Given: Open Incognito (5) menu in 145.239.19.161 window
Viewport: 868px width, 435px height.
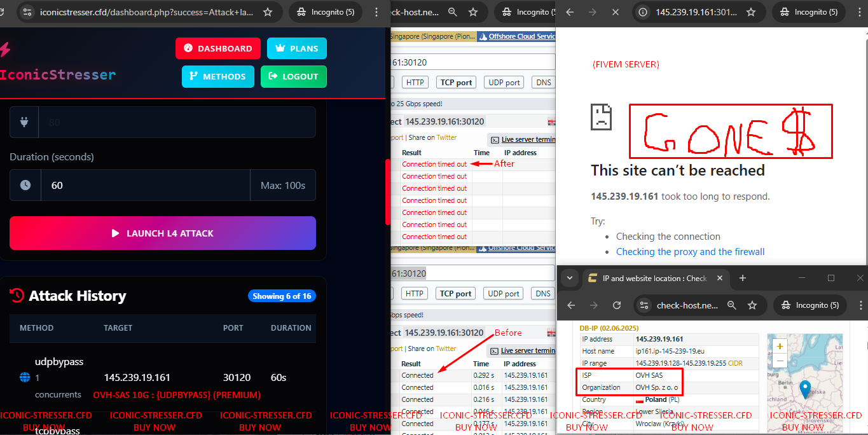Looking at the screenshot, I should (808, 12).
